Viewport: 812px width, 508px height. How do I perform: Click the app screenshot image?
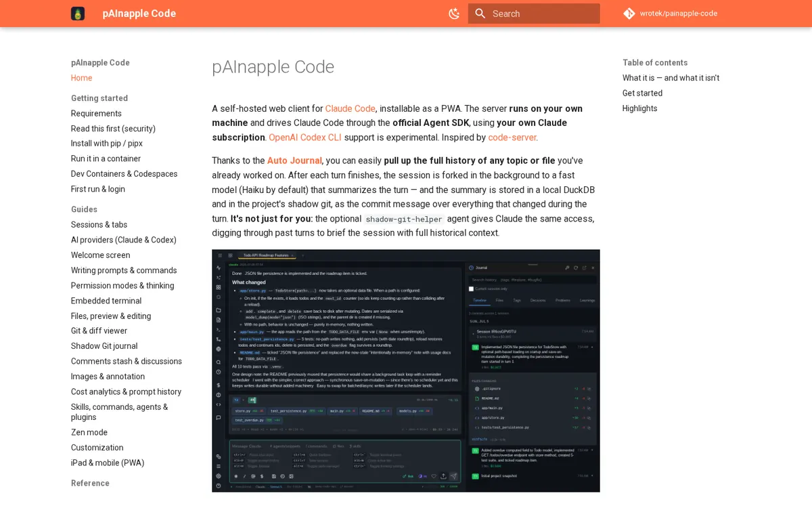pos(406,371)
